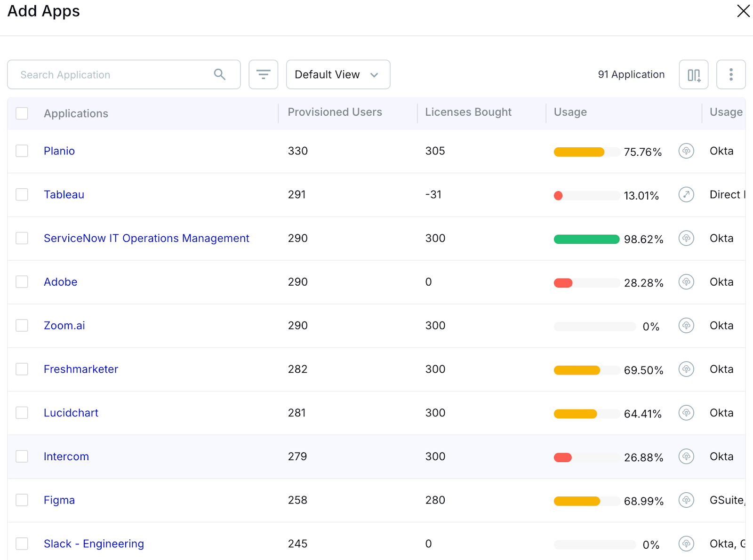Toggle the select-all checkbox in header
753x560 pixels.
pos(22,113)
